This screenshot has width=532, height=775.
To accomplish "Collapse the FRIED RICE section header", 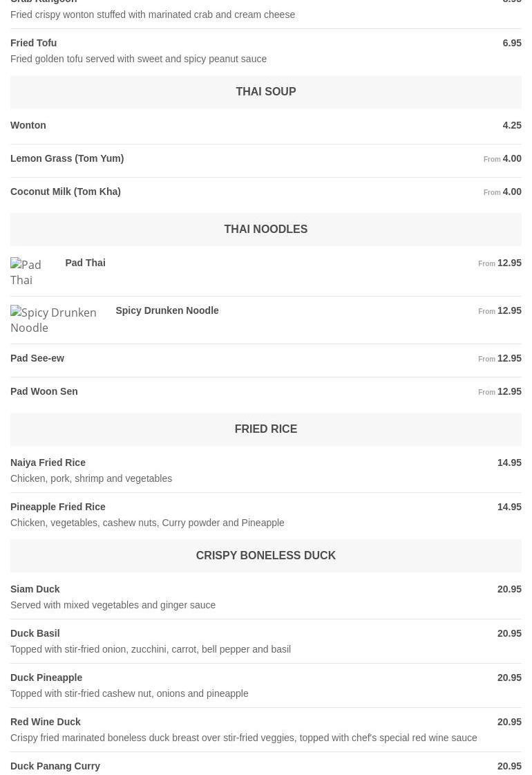I will [x=265, y=429].
